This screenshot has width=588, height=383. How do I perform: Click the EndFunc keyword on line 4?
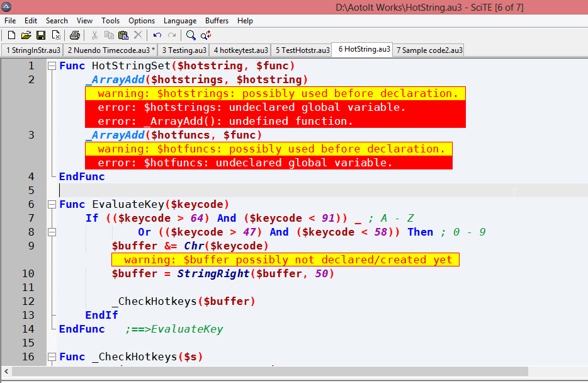click(x=82, y=176)
